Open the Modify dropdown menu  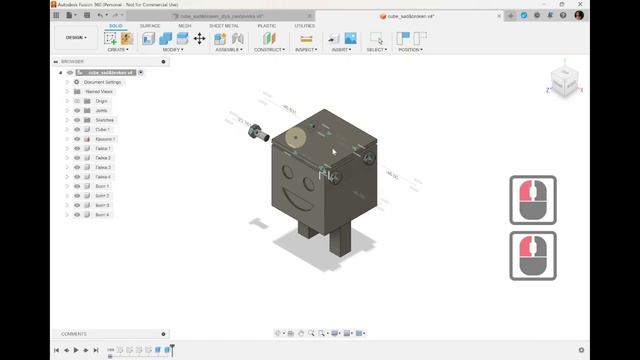(173, 50)
